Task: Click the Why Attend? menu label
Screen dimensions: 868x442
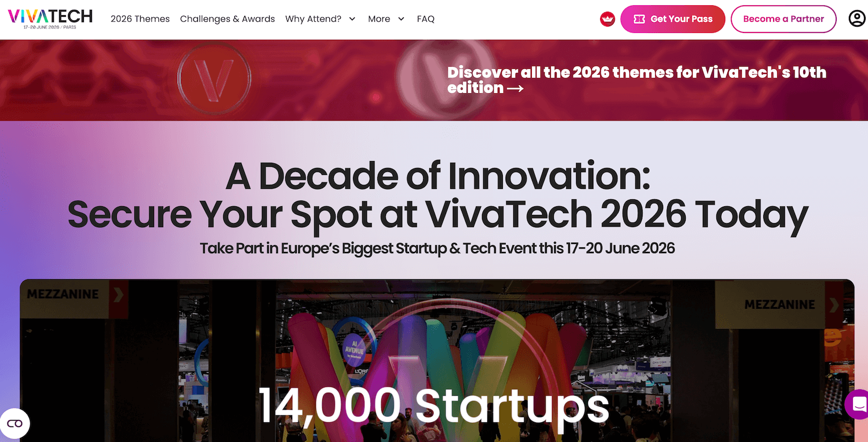Action: (313, 19)
